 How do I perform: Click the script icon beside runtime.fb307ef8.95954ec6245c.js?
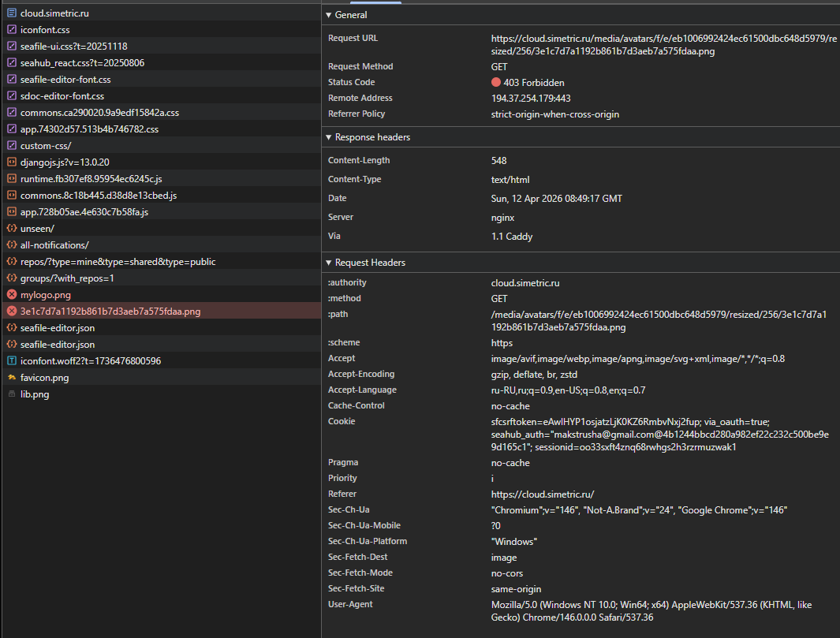click(11, 179)
